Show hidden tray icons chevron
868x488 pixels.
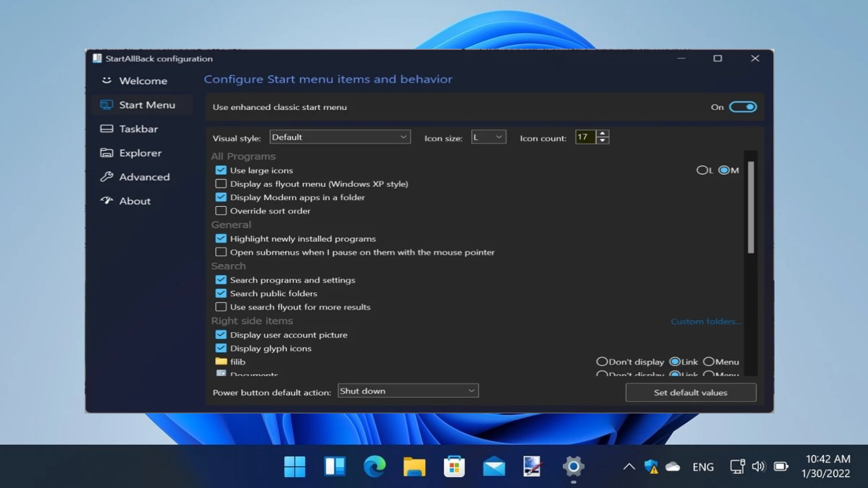point(629,466)
